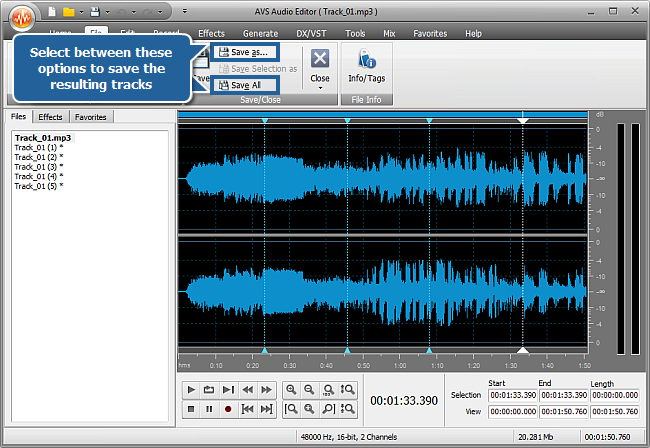Toggle loop playback button

(x=209, y=390)
